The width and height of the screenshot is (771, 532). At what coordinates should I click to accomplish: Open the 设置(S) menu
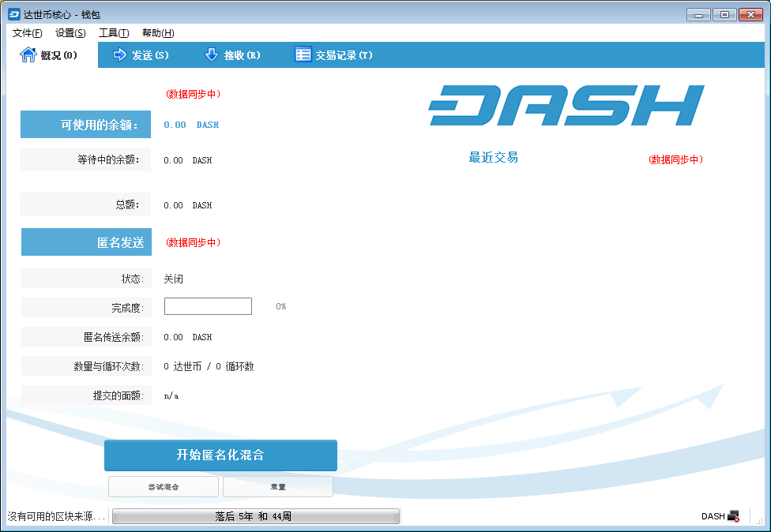(x=70, y=33)
